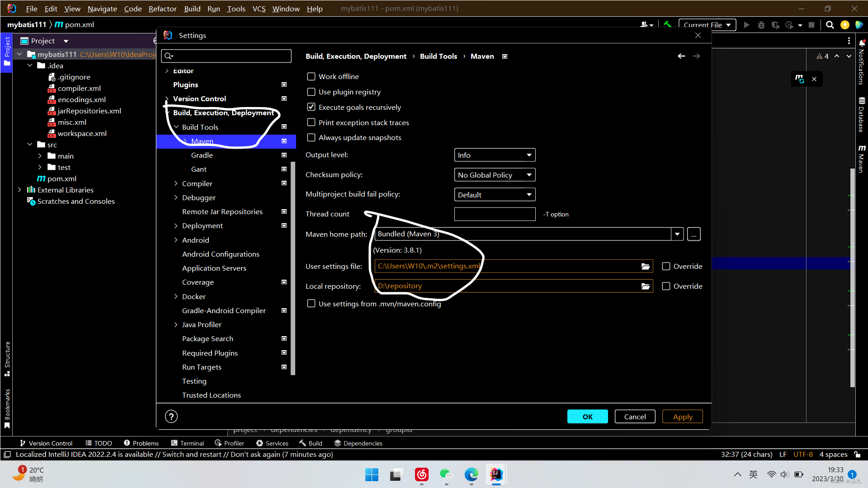
Task: Browse for local repository folder icon
Action: 645,286
